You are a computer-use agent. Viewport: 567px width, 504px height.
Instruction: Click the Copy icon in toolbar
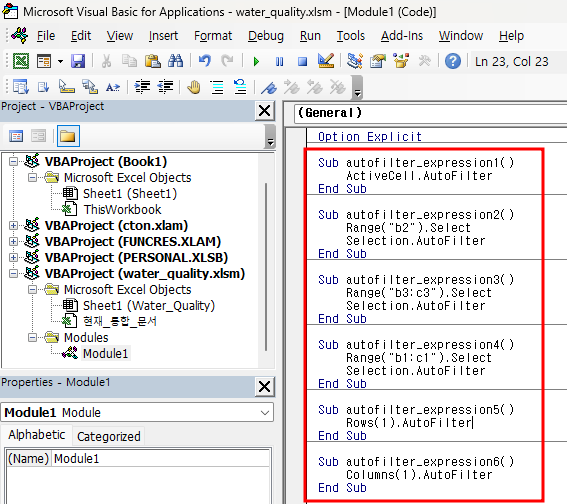pos(129,61)
